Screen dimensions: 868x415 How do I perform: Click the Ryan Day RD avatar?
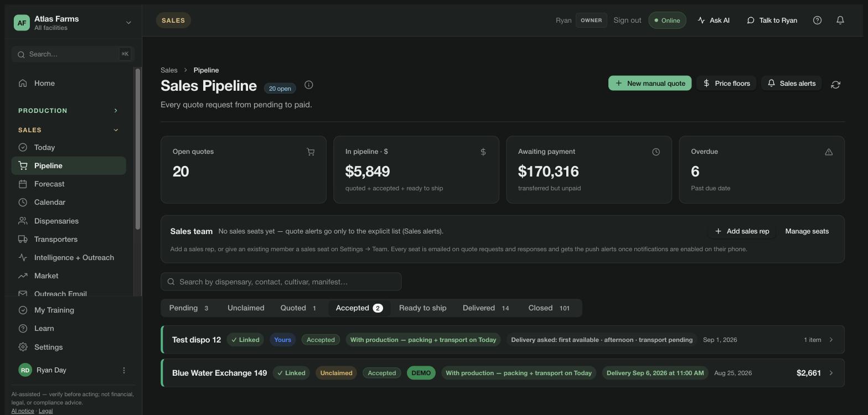[x=25, y=370]
